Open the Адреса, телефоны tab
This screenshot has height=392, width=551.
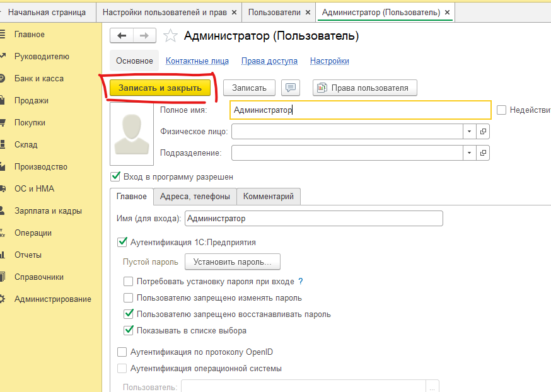coord(195,197)
